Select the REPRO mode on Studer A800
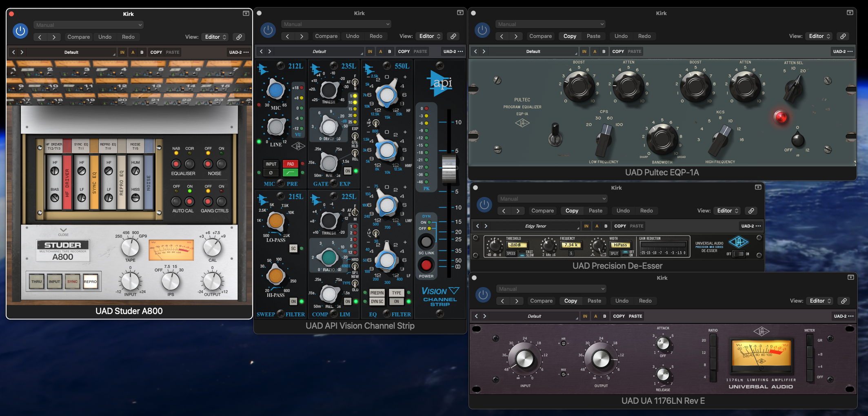The image size is (868, 416). tap(90, 281)
